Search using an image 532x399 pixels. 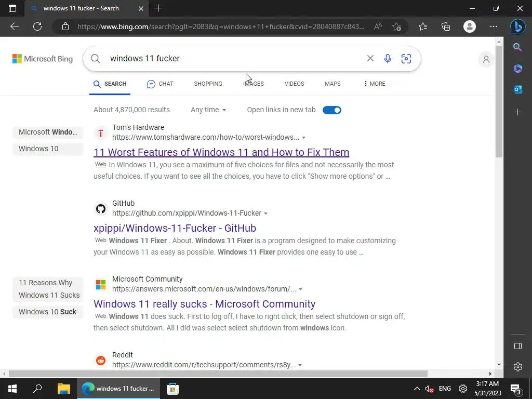(406, 58)
